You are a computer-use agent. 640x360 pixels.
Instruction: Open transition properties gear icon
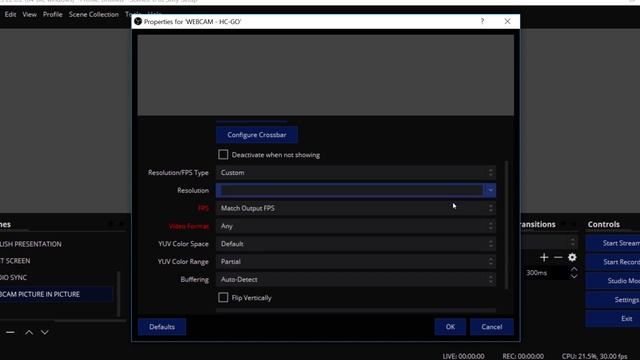click(572, 257)
